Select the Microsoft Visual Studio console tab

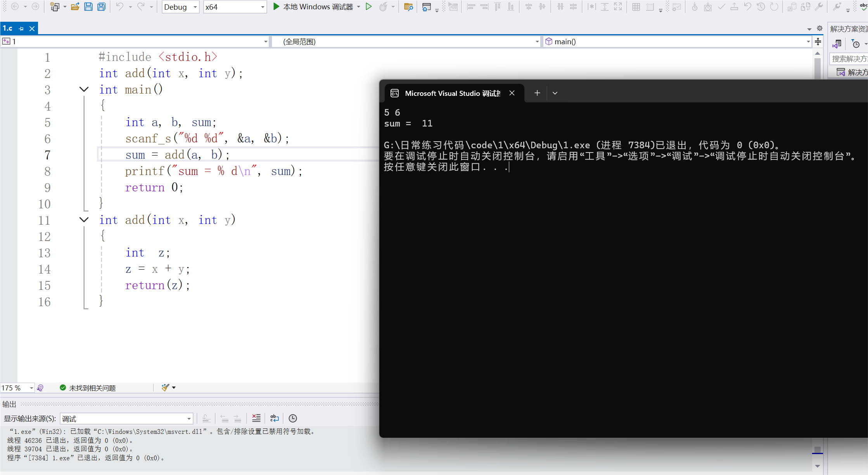click(x=452, y=93)
